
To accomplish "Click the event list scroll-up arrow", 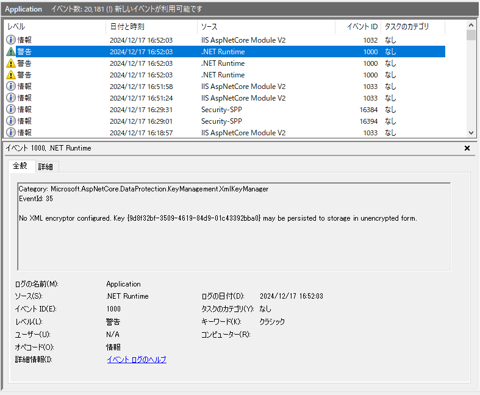I will (471, 25).
